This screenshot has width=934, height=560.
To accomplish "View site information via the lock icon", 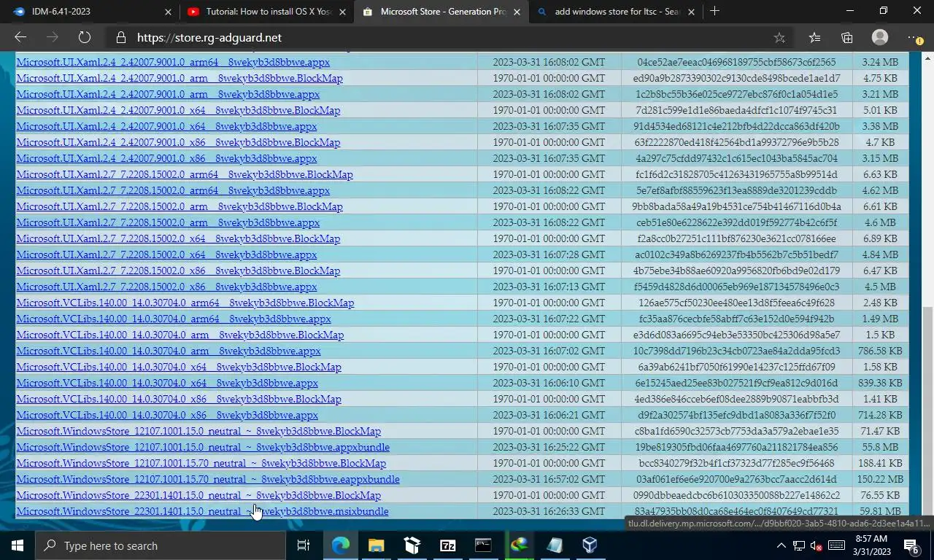I will (x=121, y=37).
